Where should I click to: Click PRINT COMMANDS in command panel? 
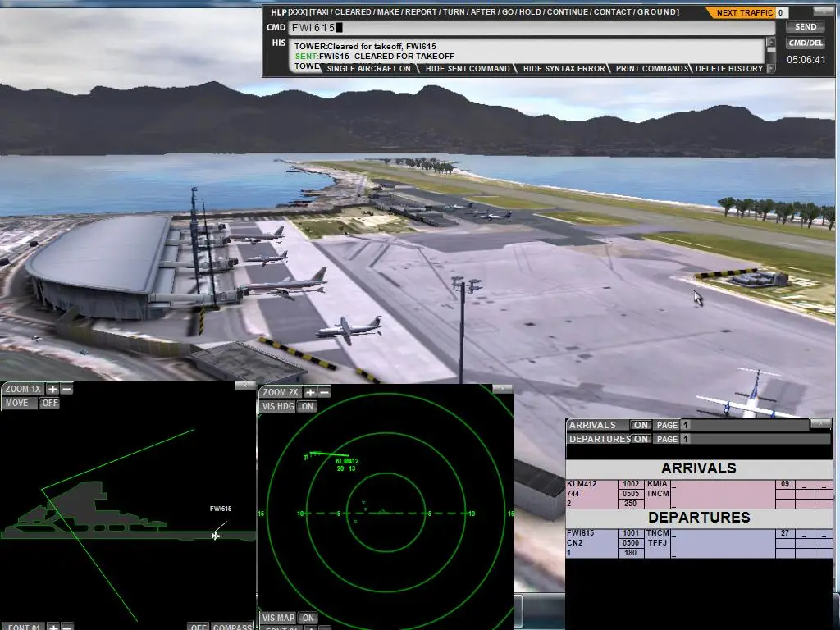(651, 69)
